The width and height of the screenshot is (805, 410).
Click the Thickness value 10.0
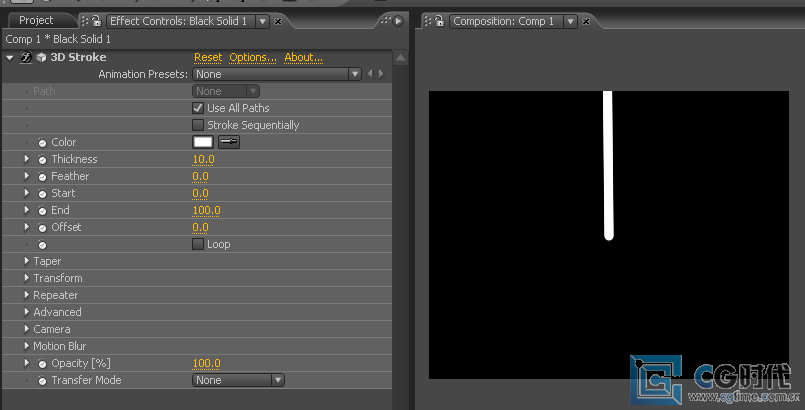[x=203, y=160]
